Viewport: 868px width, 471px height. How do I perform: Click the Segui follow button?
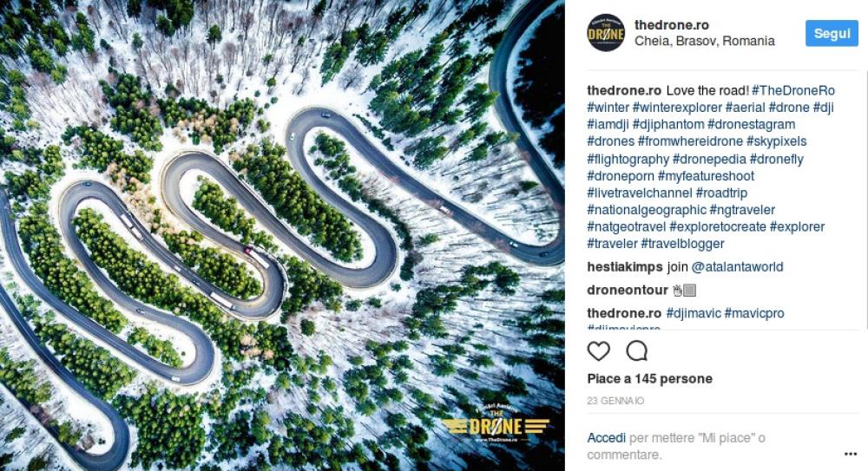[x=832, y=33]
